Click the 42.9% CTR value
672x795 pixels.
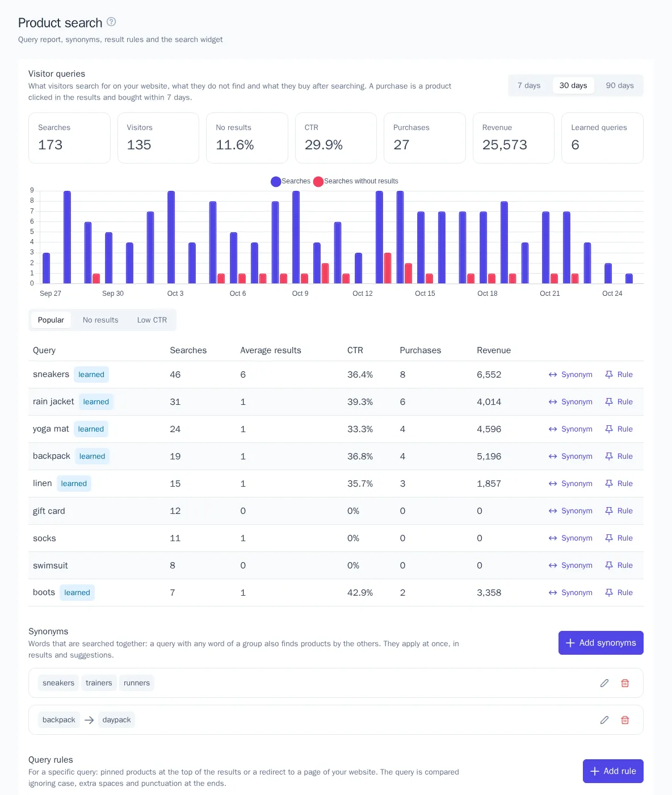360,593
